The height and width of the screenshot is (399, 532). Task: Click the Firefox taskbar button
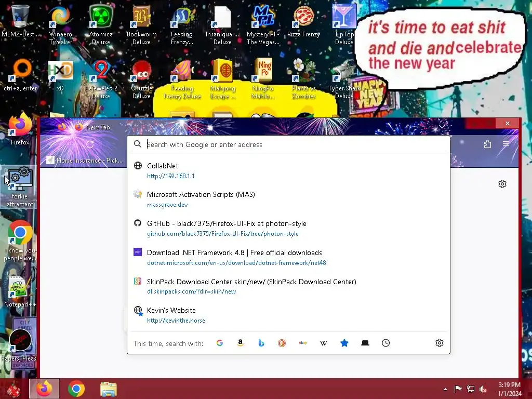(x=44, y=389)
